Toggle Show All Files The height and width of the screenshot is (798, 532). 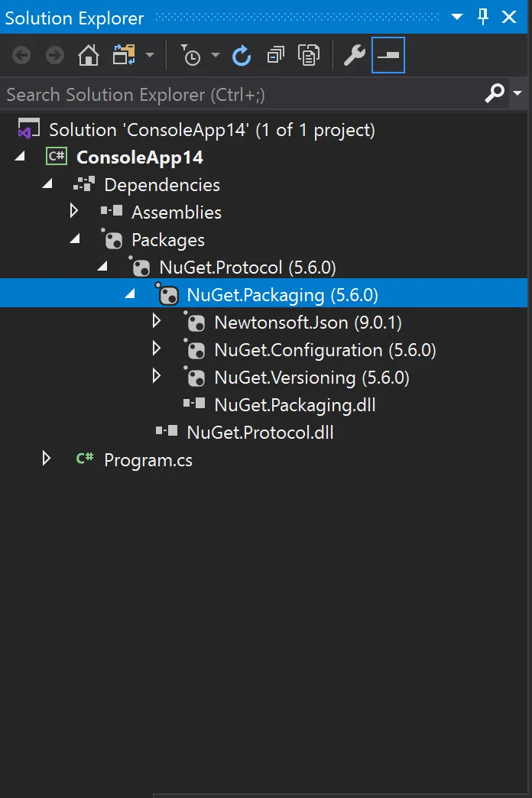pyautogui.click(x=309, y=56)
